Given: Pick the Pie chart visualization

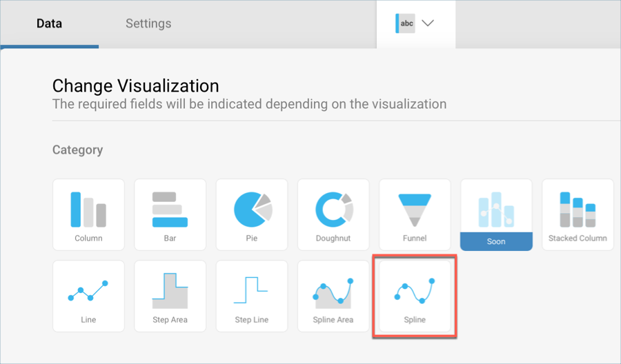Looking at the screenshot, I should (252, 214).
